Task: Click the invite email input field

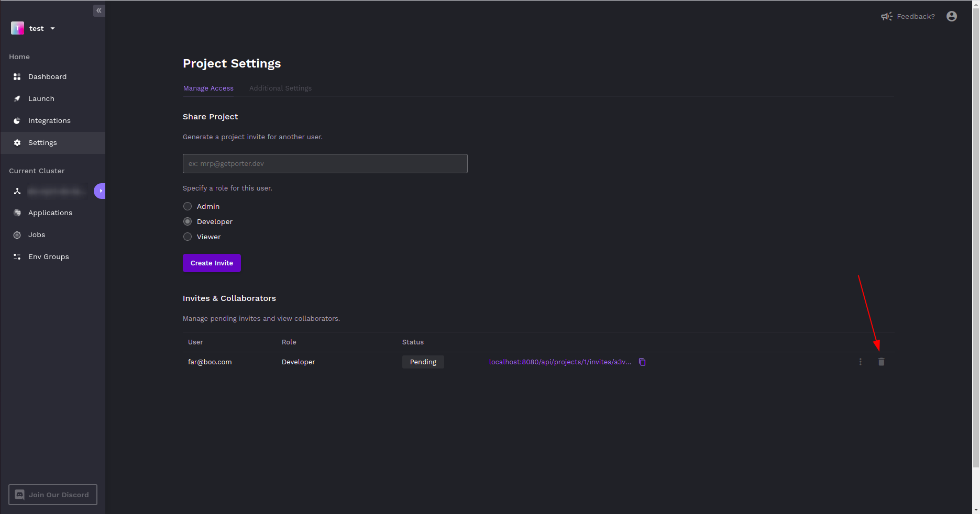Action: [325, 163]
